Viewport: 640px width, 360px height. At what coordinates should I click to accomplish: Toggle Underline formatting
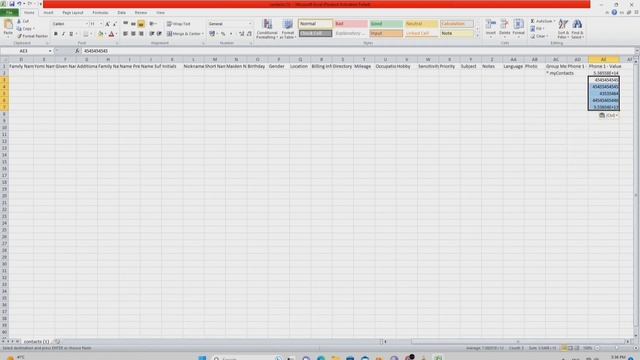(x=71, y=34)
